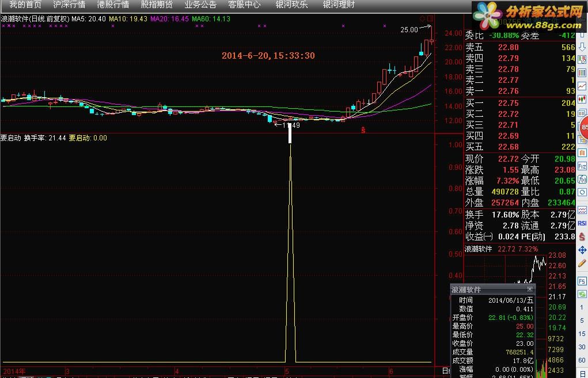Select the RSI indicator icon
Viewport: 588px width, 378px height.
582,223
